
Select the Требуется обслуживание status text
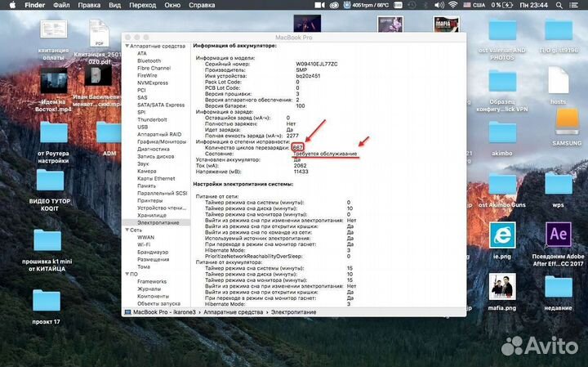(325, 154)
